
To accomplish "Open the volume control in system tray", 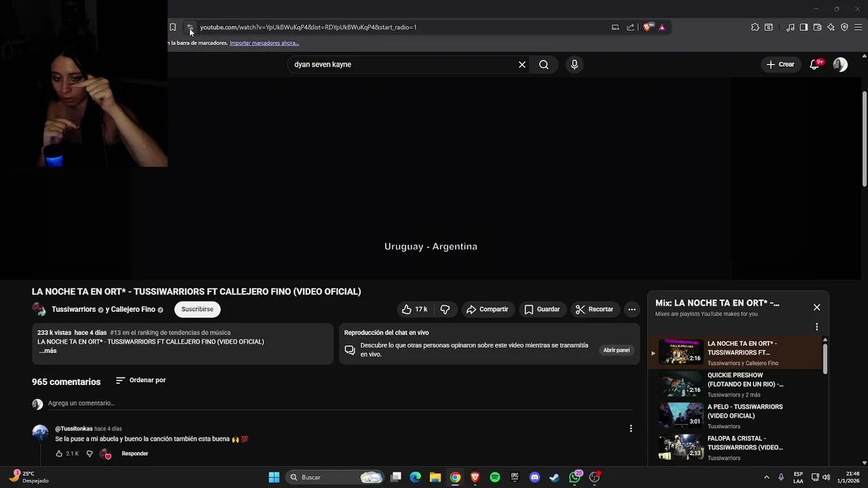I will pyautogui.click(x=826, y=477).
